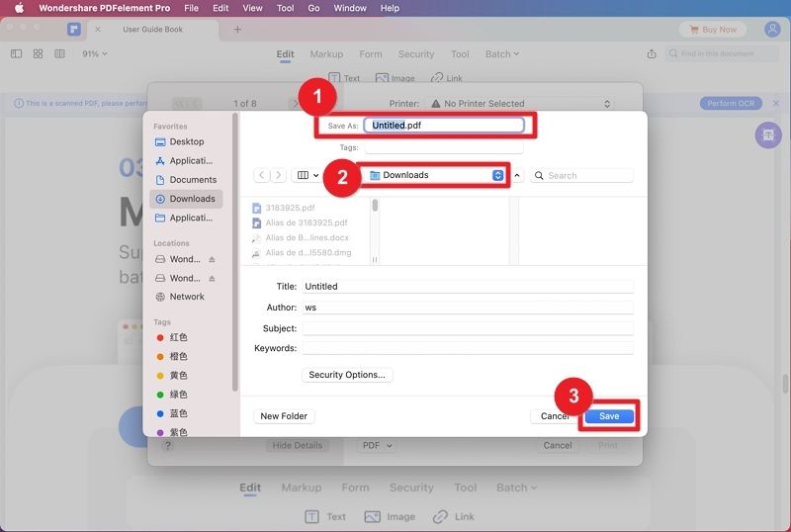The width and height of the screenshot is (791, 532).
Task: Select the orange 橙色 tag
Action: tap(172, 357)
